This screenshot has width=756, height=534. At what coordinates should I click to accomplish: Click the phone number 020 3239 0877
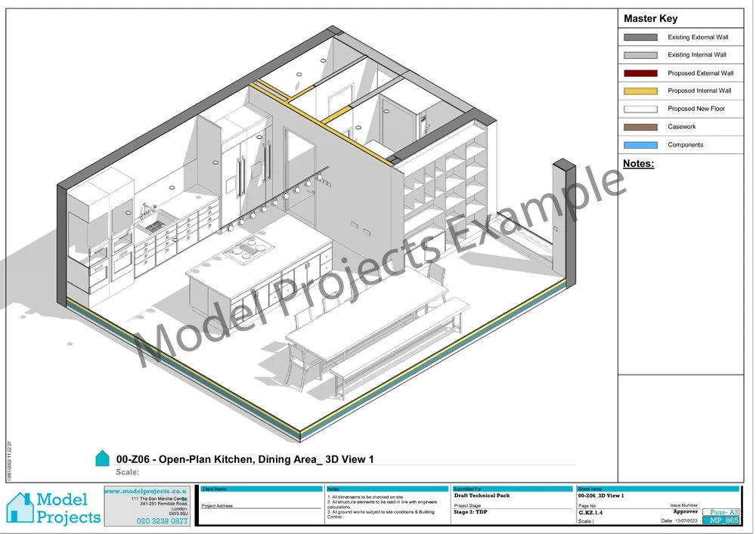[162, 520]
